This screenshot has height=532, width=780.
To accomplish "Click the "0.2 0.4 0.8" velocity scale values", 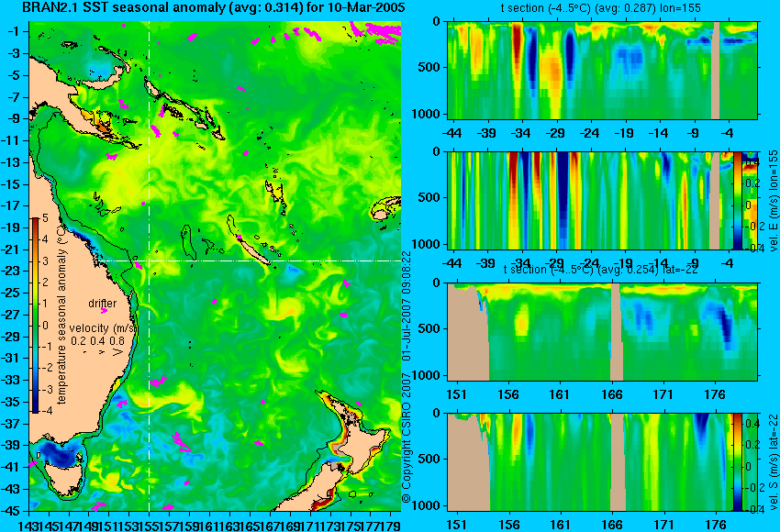I will 97,341.
